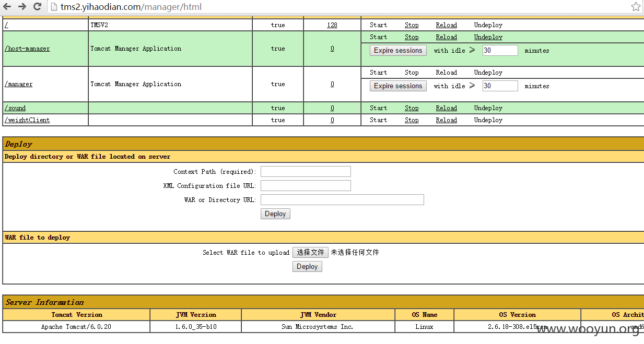
Task: Open the root "/" application path link
Action: click(6, 25)
